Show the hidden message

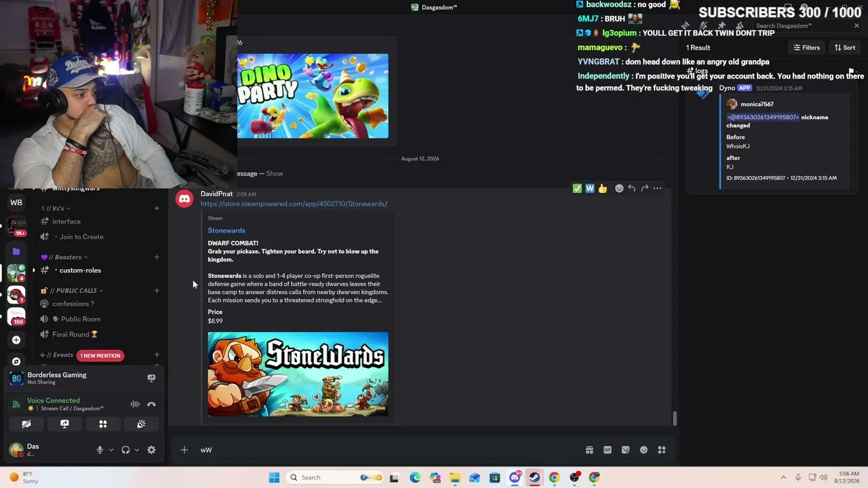coord(275,174)
